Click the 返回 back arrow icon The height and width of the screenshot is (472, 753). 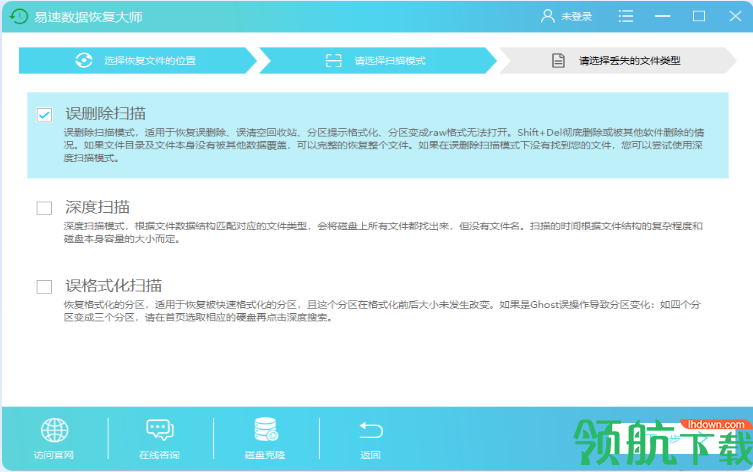tap(371, 430)
